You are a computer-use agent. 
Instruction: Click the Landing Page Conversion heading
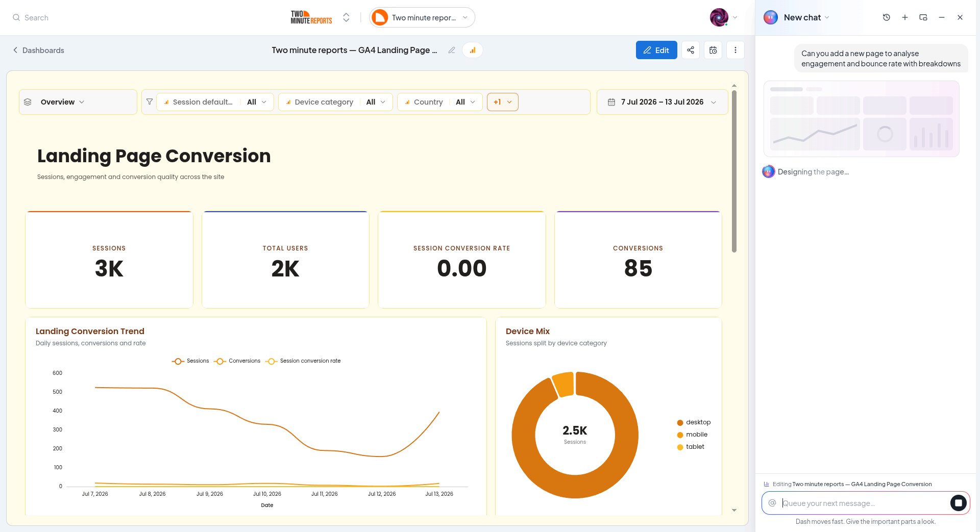tap(154, 156)
